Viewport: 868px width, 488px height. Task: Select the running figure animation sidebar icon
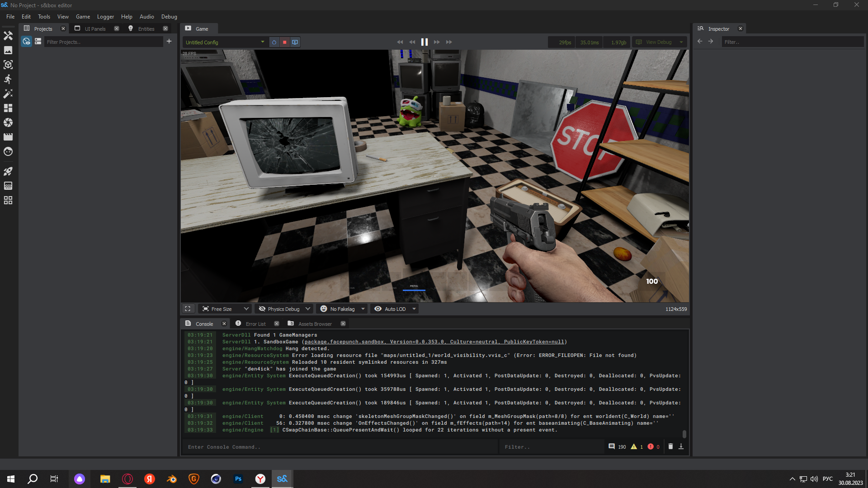(x=8, y=79)
